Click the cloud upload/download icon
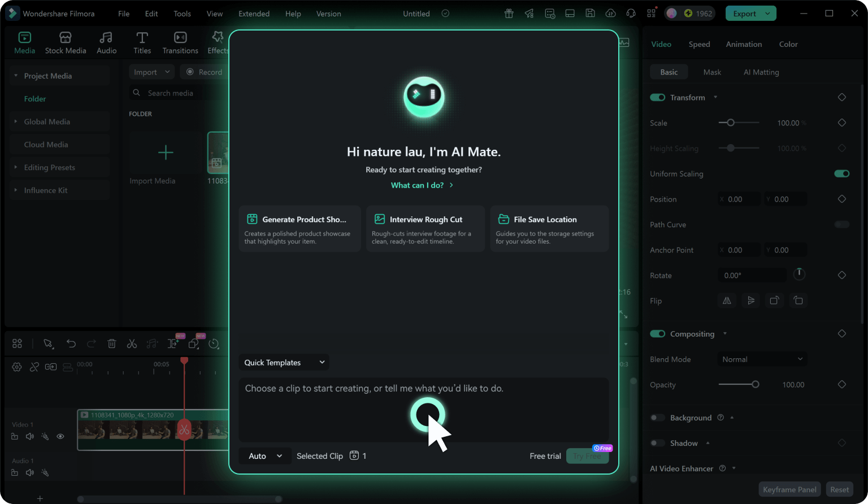 point(610,14)
